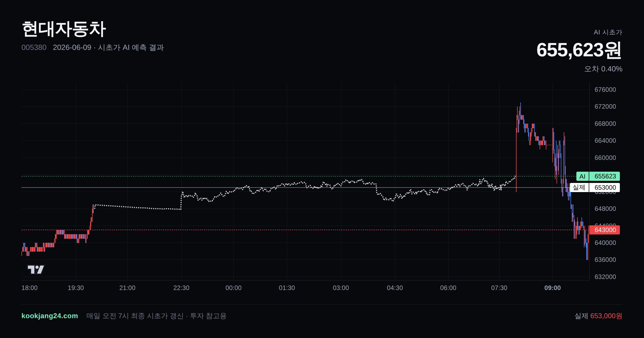The width and height of the screenshot is (644, 338).
Task: Click the 04:30 time axis label
Action: coord(395,288)
